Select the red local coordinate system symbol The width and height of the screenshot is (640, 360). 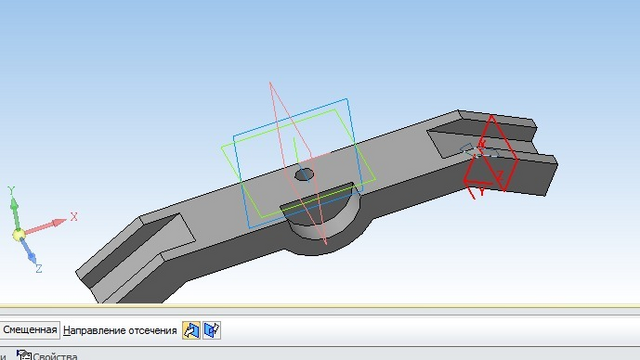[491, 157]
